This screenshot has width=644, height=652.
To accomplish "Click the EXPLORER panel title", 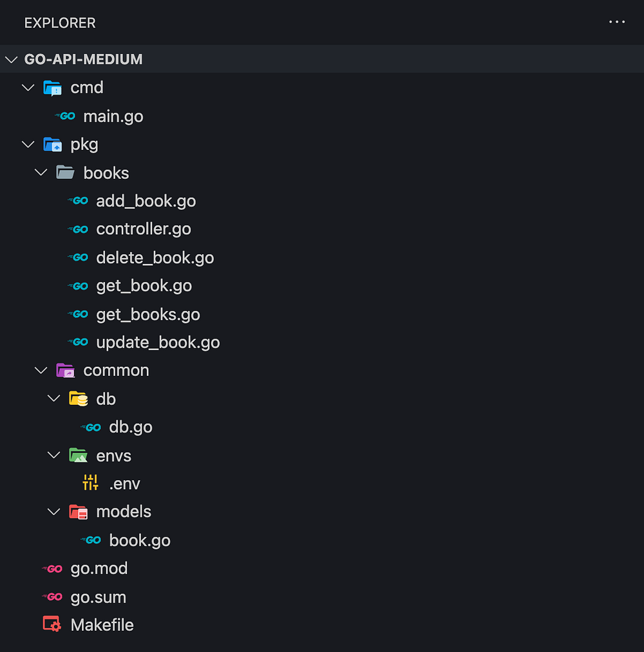I will click(60, 23).
